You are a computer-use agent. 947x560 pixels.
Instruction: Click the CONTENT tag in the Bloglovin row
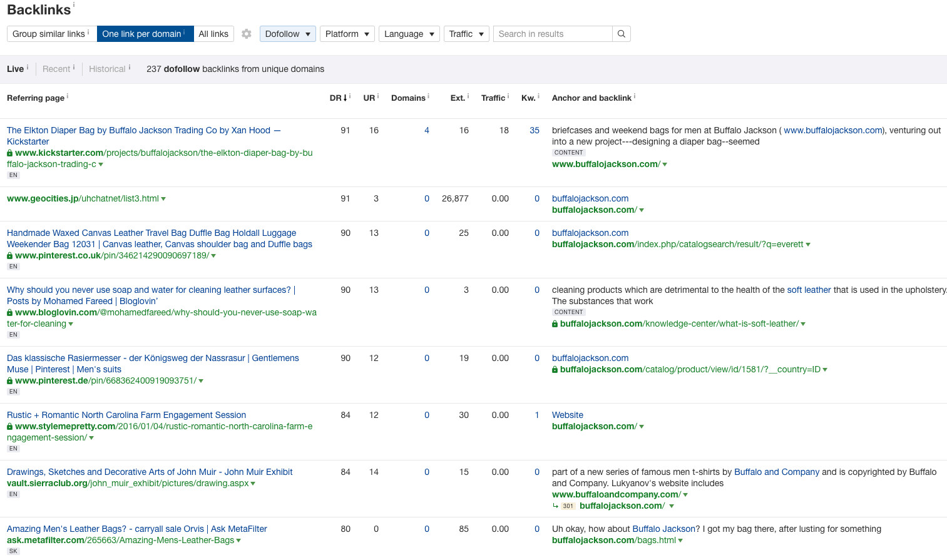pos(568,312)
